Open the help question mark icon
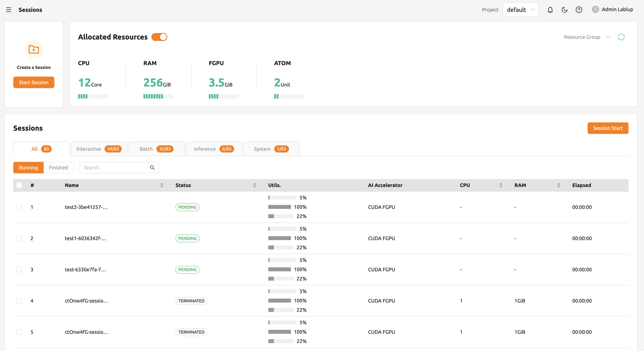Screen dimensions: 644x351 point(579,10)
